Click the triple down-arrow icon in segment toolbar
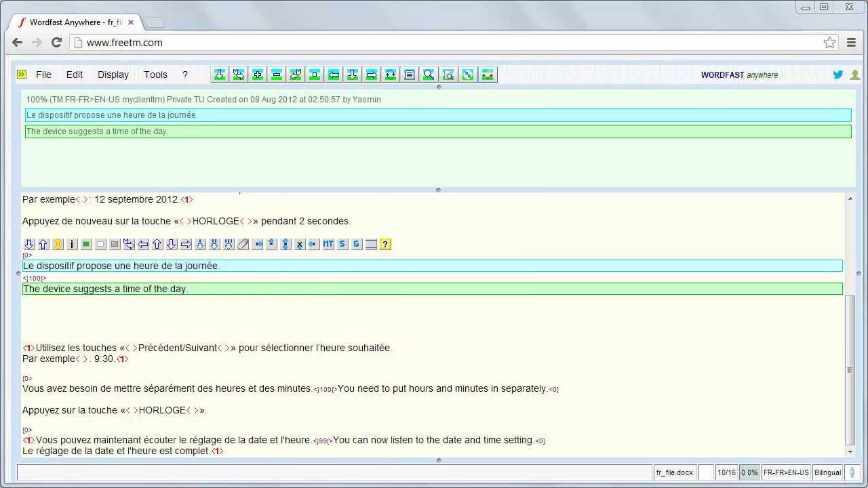The image size is (868, 488). 229,244
